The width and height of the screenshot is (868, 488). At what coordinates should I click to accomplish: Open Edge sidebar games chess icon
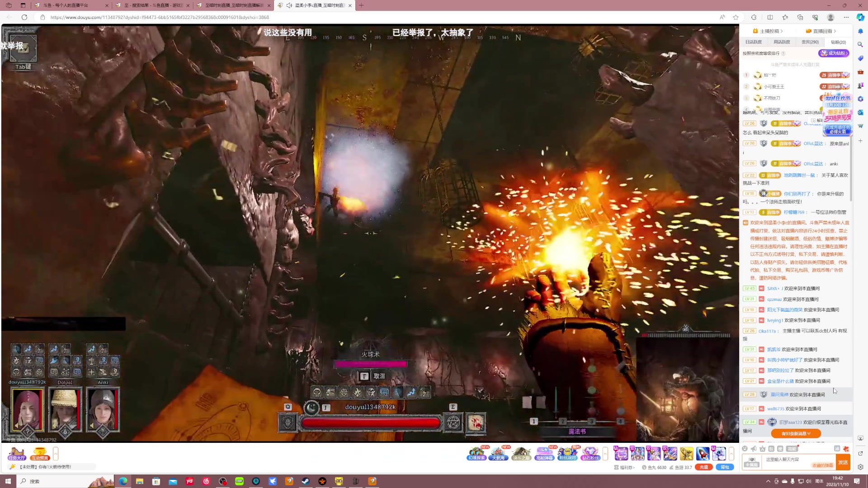click(x=860, y=85)
